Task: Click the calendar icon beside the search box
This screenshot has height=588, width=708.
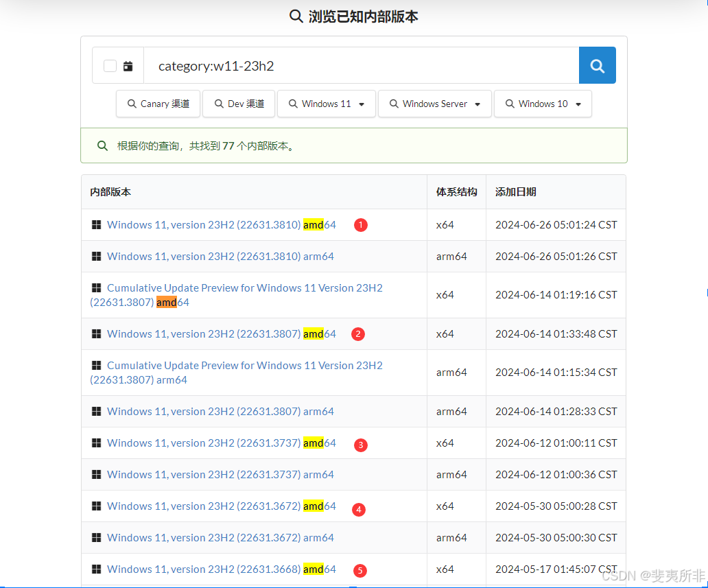Action: coord(128,66)
